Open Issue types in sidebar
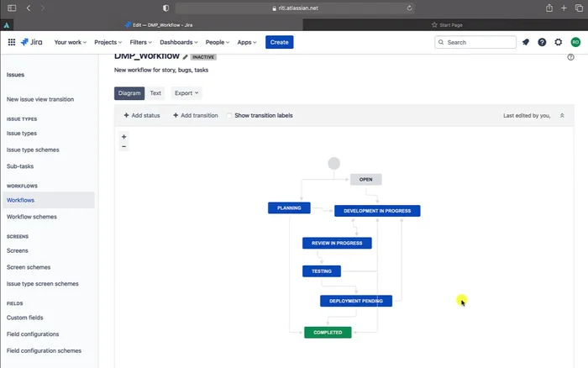Screen dimensions: 588x368 [22, 134]
